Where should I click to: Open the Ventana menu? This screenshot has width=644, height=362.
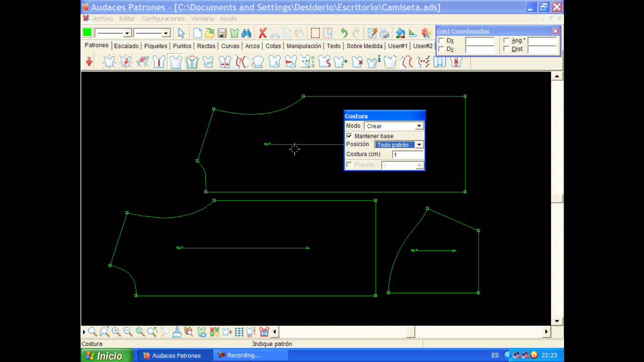(x=202, y=19)
